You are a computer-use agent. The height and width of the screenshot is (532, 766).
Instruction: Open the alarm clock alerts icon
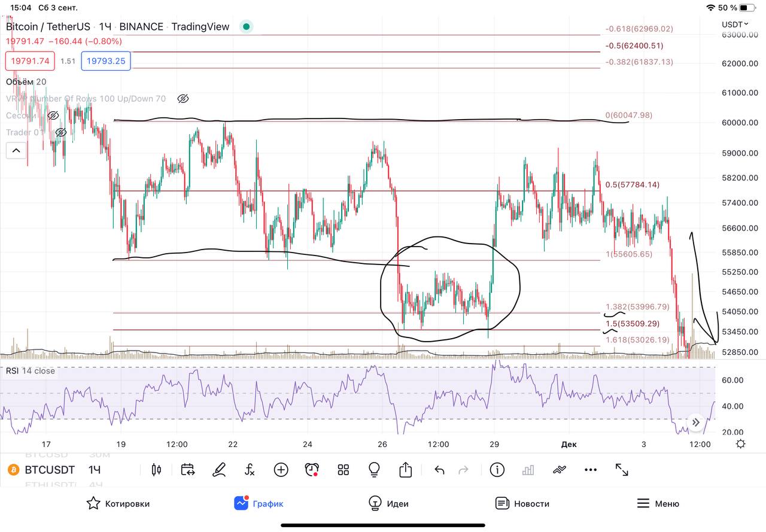click(312, 470)
